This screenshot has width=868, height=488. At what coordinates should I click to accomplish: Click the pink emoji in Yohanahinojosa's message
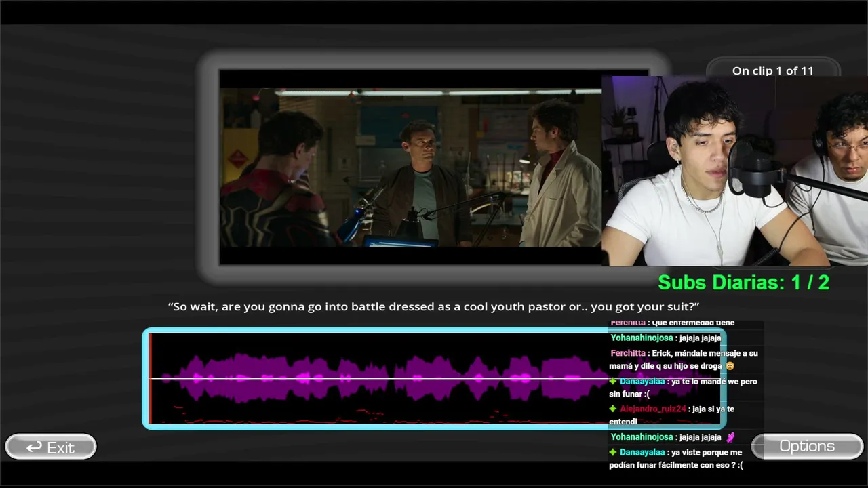(x=730, y=437)
